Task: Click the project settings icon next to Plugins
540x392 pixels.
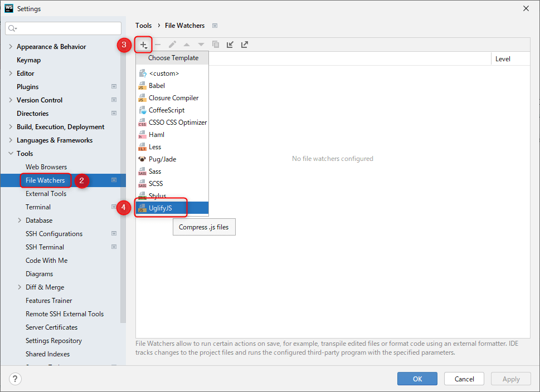Action: coord(114,86)
